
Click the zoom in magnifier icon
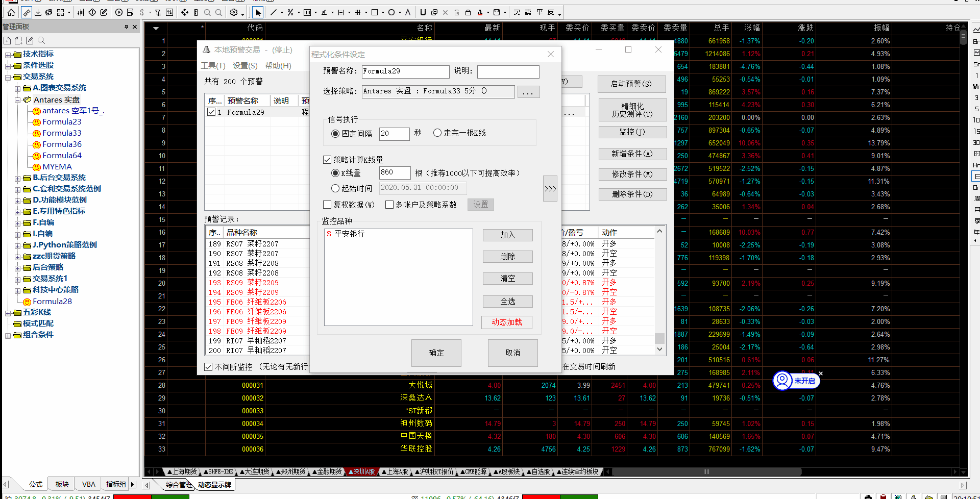[x=207, y=12]
